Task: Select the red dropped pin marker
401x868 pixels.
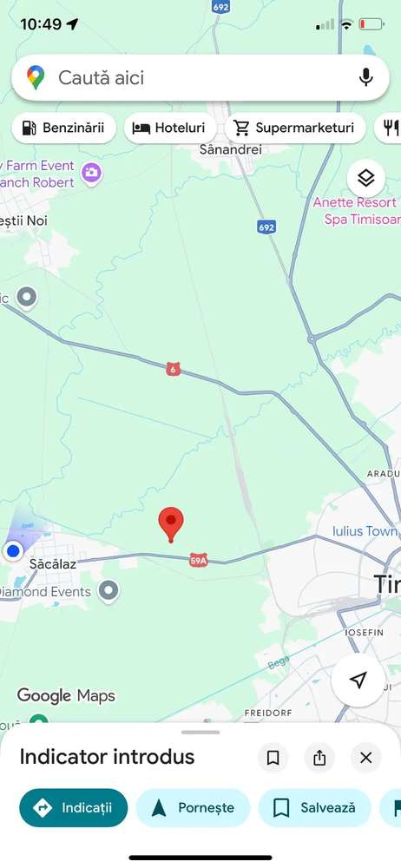Action: 171,524
